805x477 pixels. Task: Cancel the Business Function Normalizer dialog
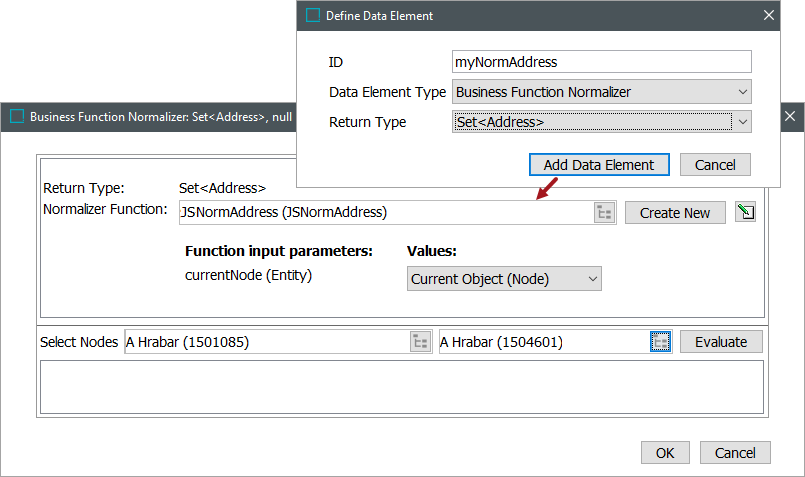coord(735,453)
